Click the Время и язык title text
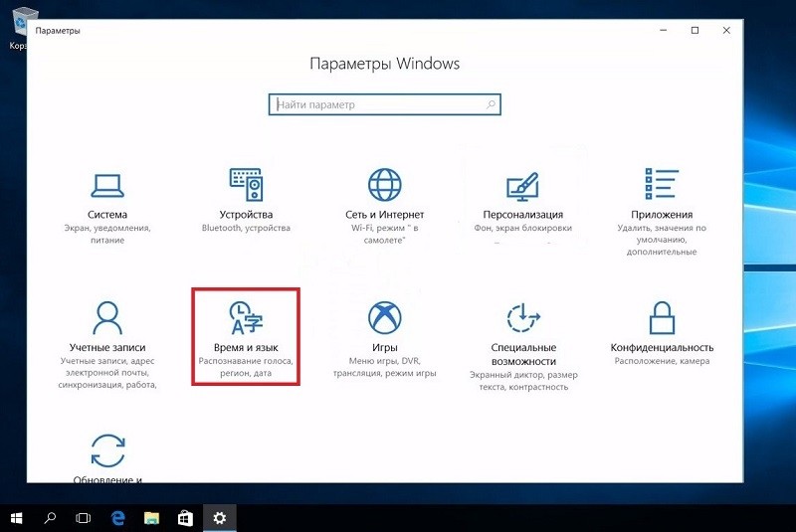The width and height of the screenshot is (796, 532). coord(246,347)
